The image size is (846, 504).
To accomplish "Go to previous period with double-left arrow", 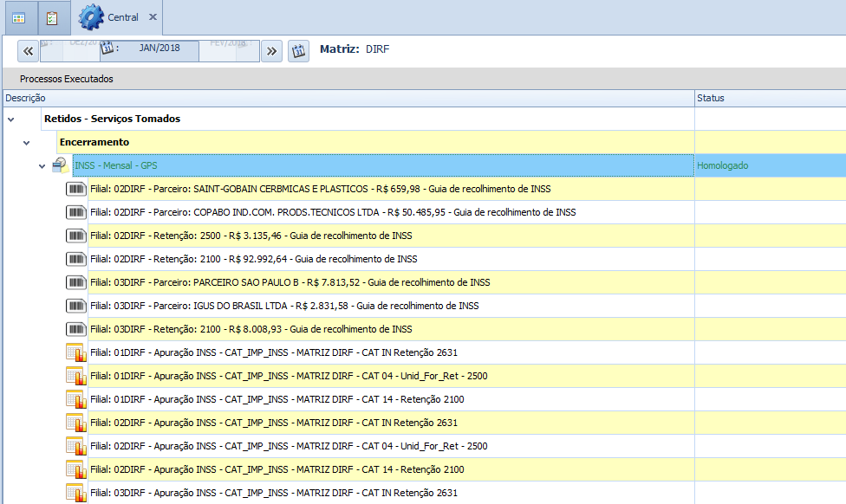I will click(x=28, y=51).
